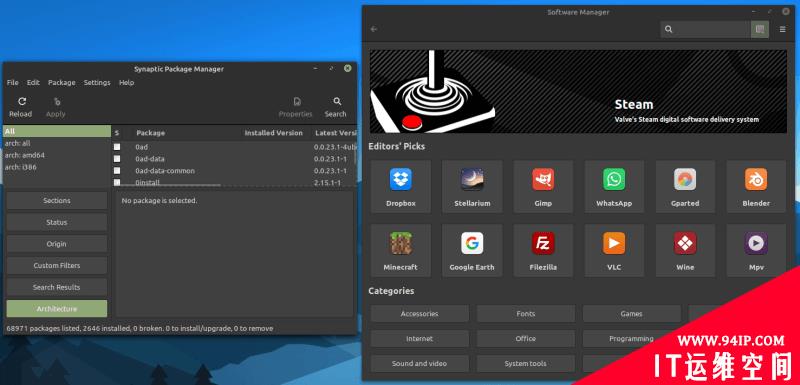Viewport: 800px width, 385px height.
Task: Show the Status filter in Synaptic
Action: click(57, 222)
